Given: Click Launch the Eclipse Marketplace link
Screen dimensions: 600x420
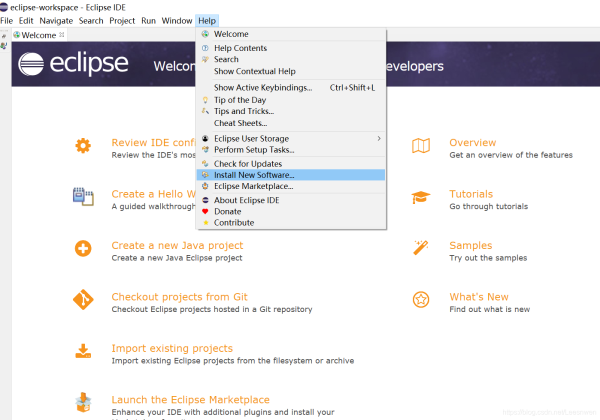Looking at the screenshot, I should [x=191, y=400].
